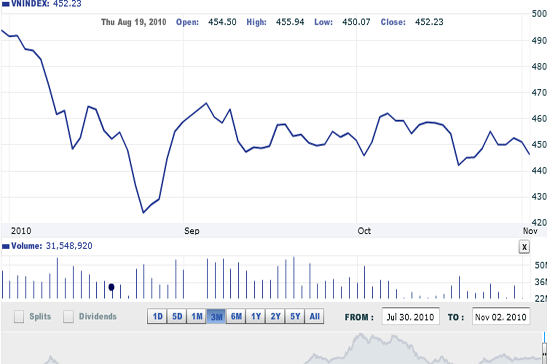550x364 pixels.
Task: Select the 1D time range
Action: coord(157,317)
